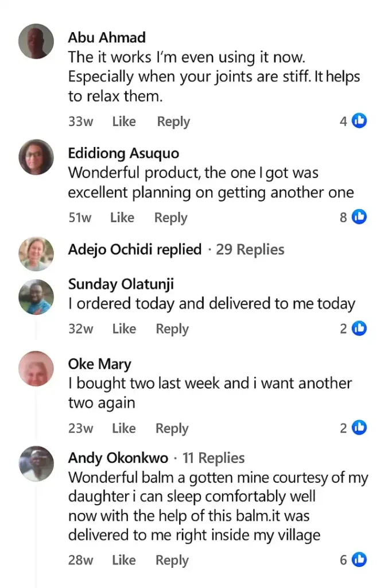
Task: Click the like reaction icon on Abu Ahmad's comment
Action: coord(359,121)
